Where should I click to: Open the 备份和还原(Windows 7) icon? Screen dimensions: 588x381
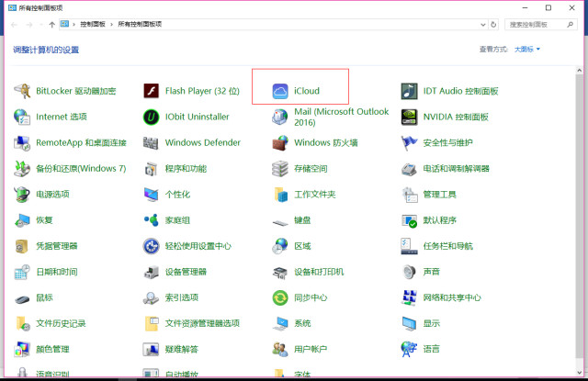coord(22,169)
